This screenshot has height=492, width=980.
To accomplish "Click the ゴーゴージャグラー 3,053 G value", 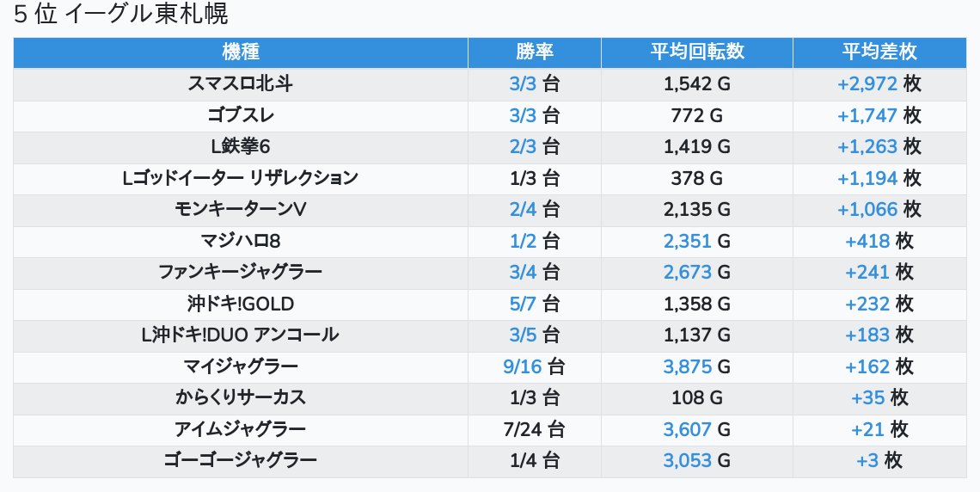I will 687,460.
